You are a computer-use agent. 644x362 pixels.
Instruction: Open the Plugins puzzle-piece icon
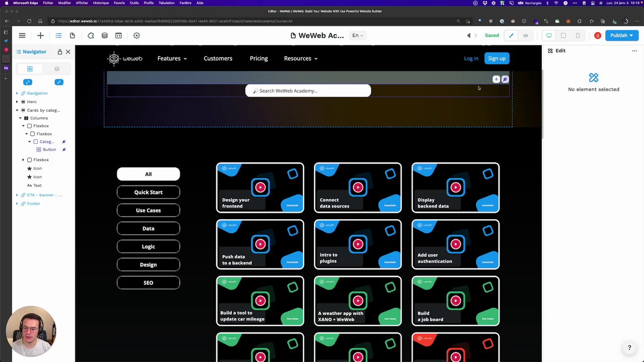click(91, 35)
